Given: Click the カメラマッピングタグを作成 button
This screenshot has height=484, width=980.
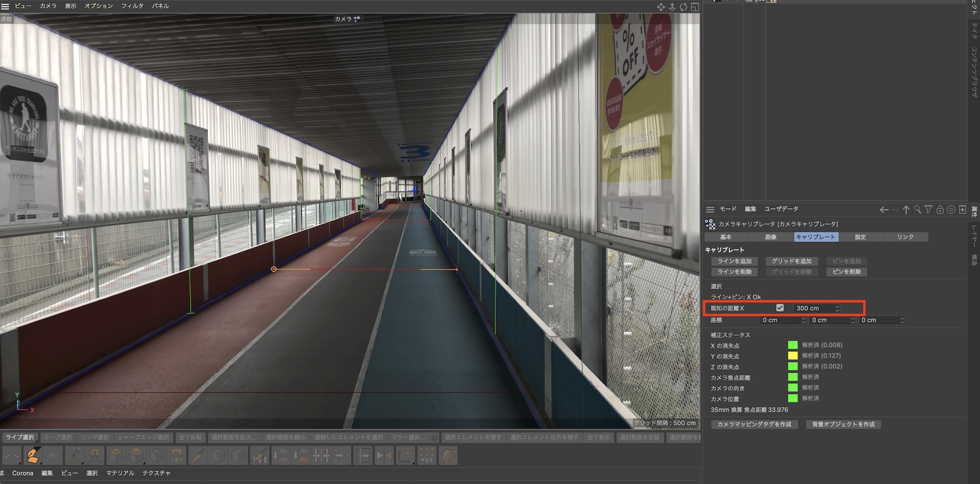Looking at the screenshot, I should pyautogui.click(x=754, y=424).
